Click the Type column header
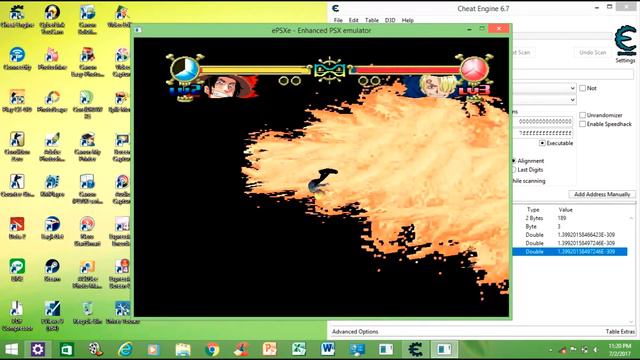Image resolution: width=640 pixels, height=360 pixels. 533,209
